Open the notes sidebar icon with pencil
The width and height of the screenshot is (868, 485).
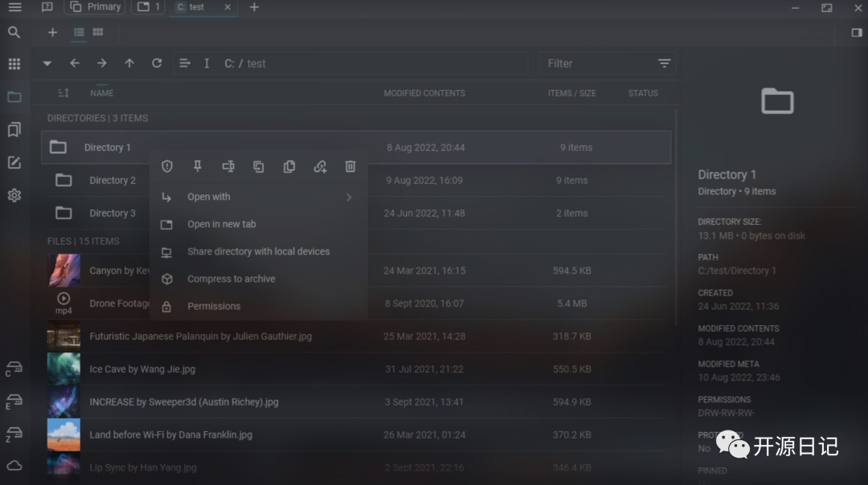pos(14,162)
